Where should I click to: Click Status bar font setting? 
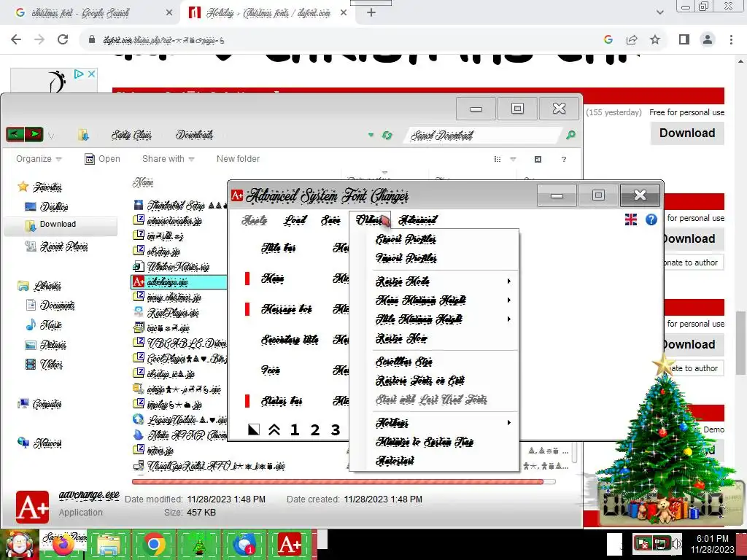pyautogui.click(x=281, y=401)
